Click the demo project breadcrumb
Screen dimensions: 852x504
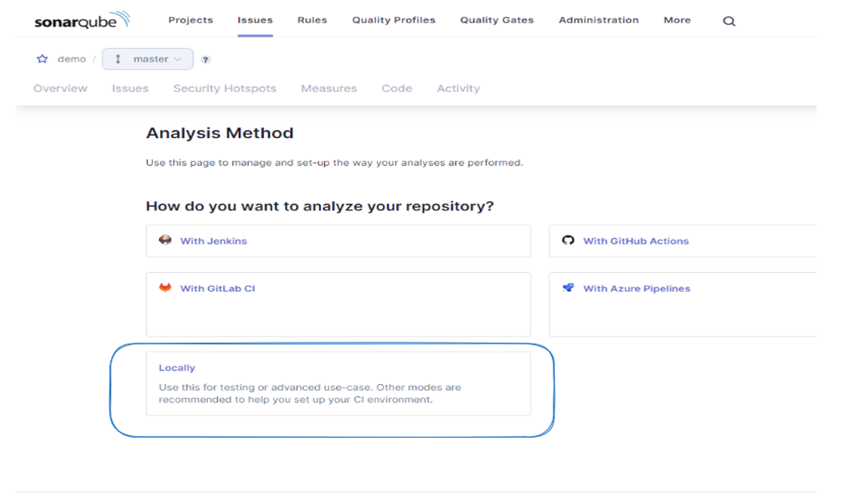(72, 59)
